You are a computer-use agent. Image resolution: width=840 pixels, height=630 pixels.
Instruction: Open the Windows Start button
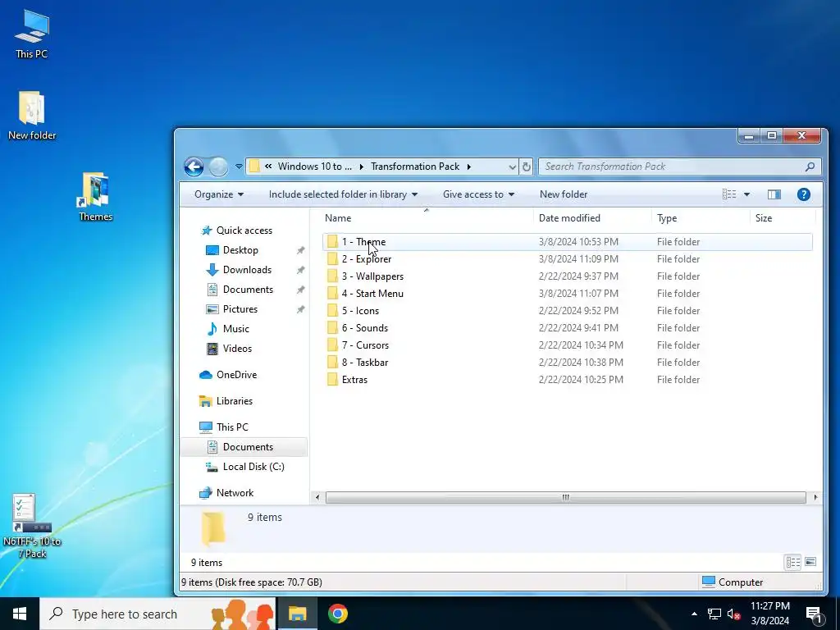(x=20, y=614)
